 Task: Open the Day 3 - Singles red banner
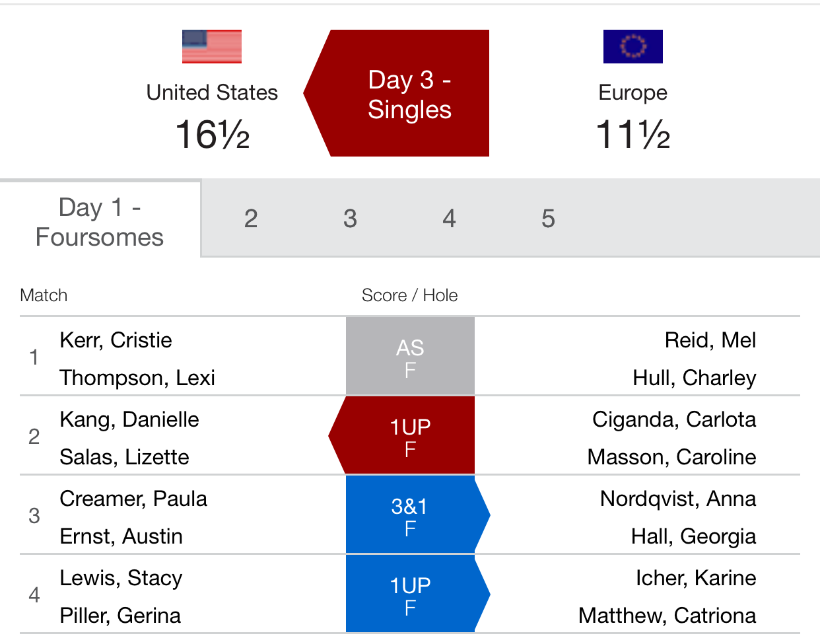[x=396, y=93]
